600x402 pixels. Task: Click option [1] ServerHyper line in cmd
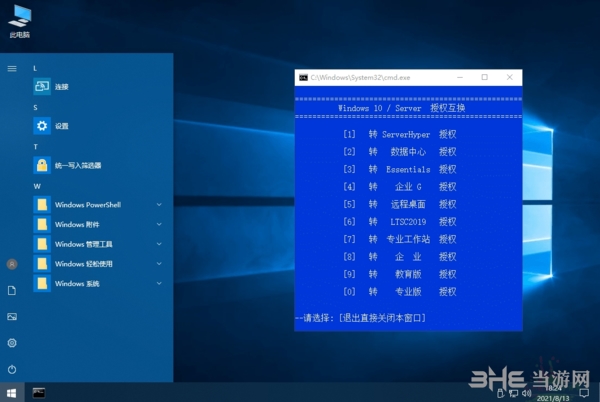point(399,134)
